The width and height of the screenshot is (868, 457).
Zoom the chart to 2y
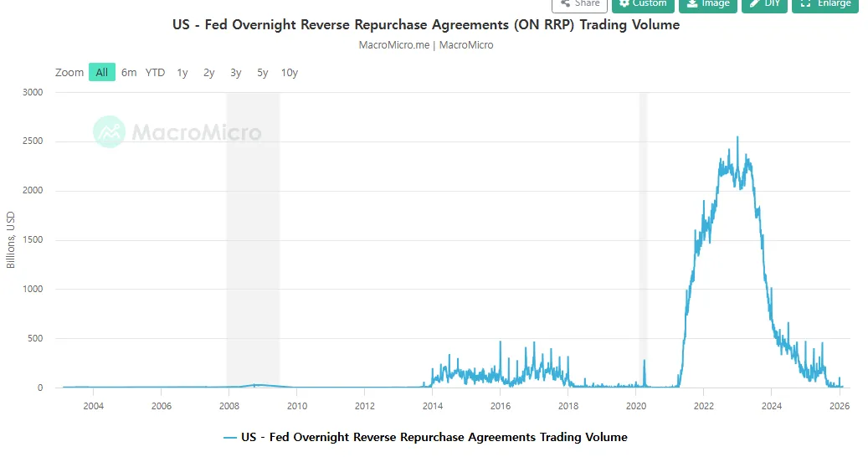coord(209,73)
